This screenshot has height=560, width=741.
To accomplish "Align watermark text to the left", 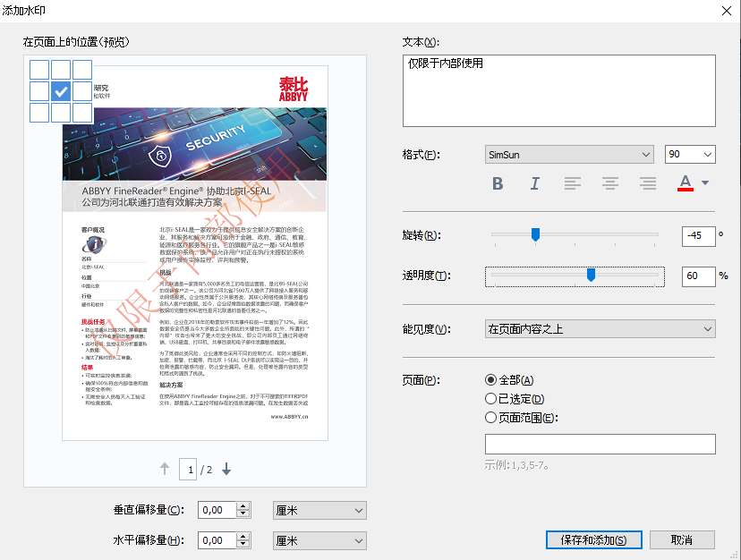I will (572, 182).
